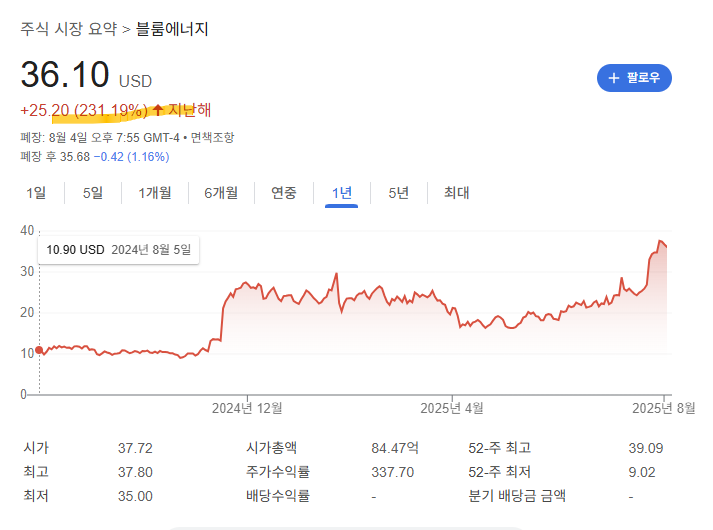This screenshot has height=530, width=713.
Task: Open 주식 시장 요약 breadcrumb link
Action: pyautogui.click(x=68, y=29)
